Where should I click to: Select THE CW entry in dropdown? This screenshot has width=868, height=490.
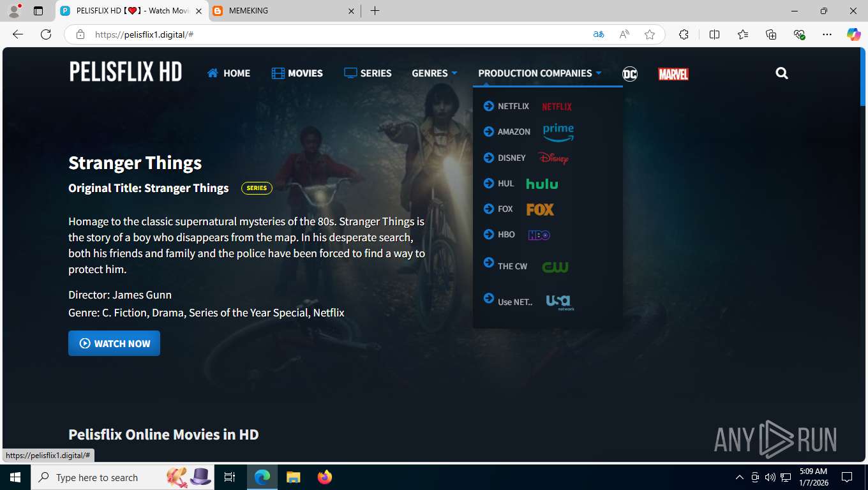click(x=512, y=266)
